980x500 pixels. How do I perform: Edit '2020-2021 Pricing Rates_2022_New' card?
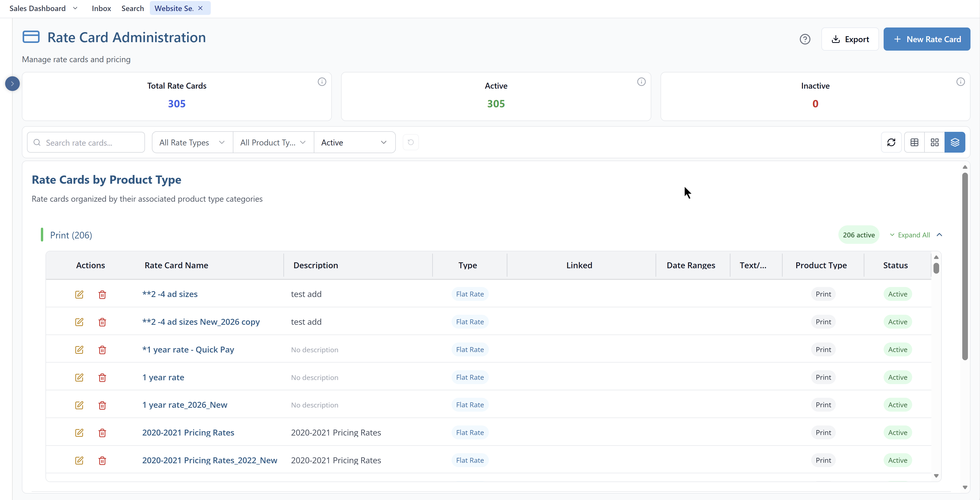[79, 460]
